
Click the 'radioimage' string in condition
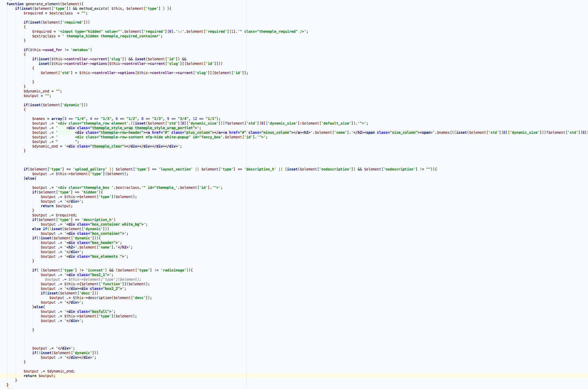tap(173, 270)
